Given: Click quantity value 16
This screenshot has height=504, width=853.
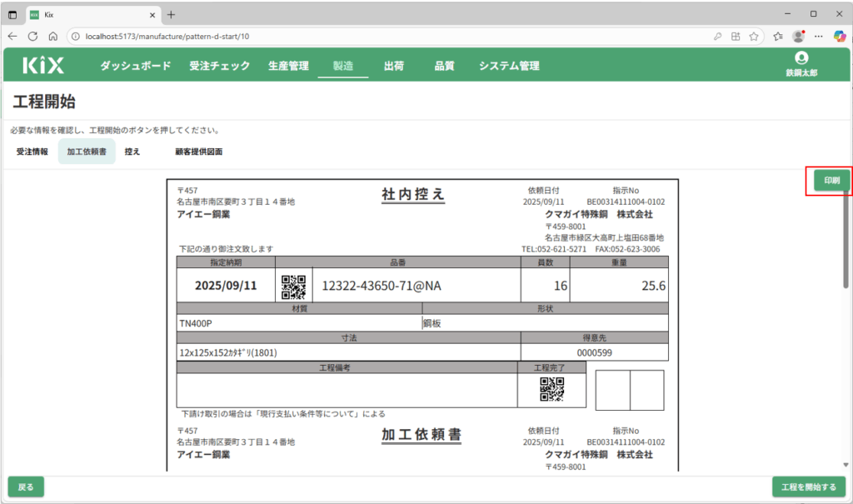Looking at the screenshot, I should pos(561,286).
